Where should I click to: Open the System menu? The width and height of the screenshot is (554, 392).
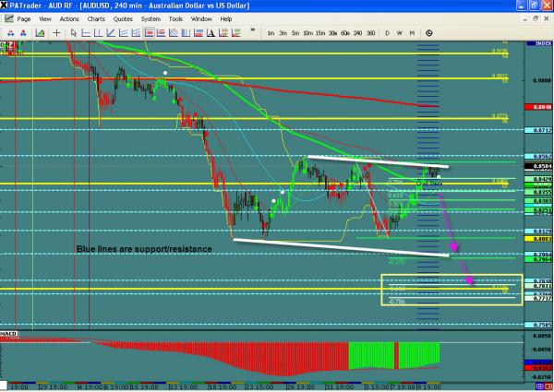tap(149, 18)
